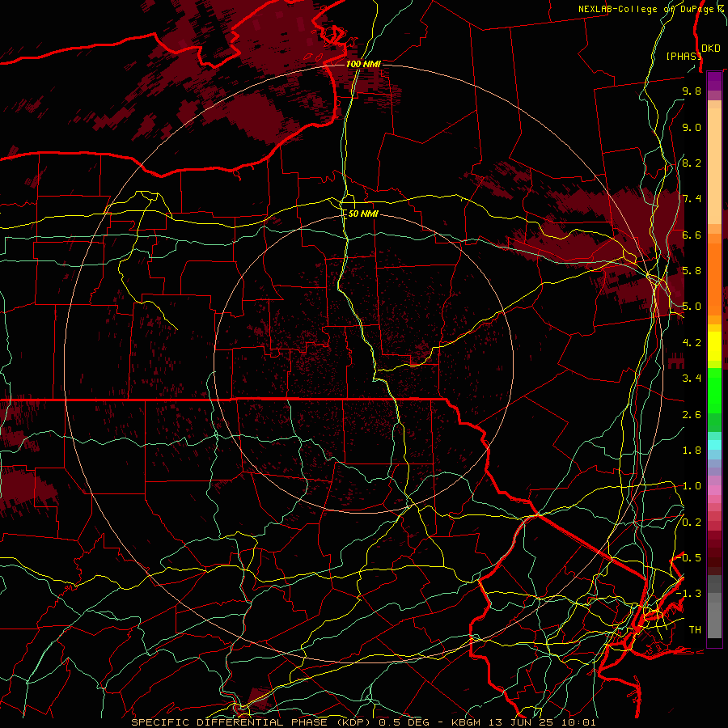
Task: Click the 1.8 scale label
Action: point(692,451)
